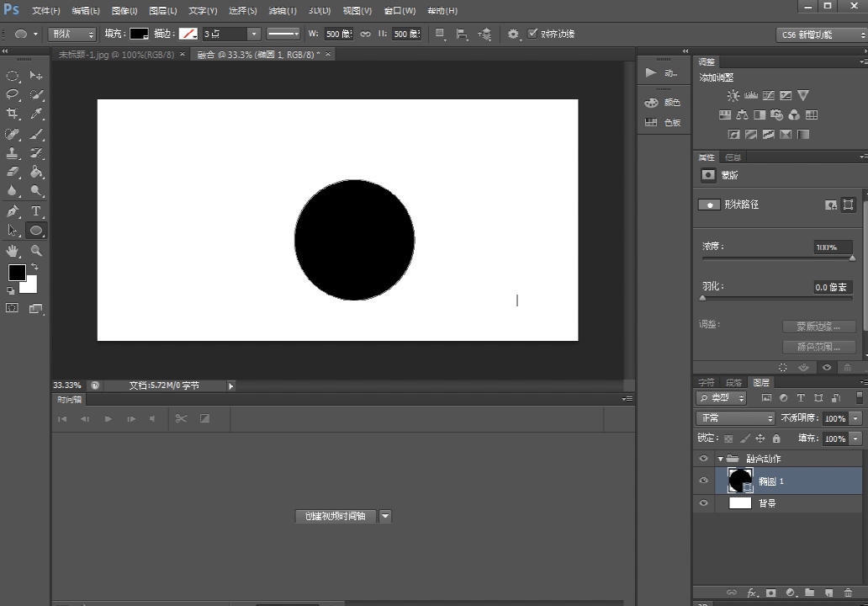Open the black fill color swatch
The width and height of the screenshot is (868, 606).
[x=139, y=34]
